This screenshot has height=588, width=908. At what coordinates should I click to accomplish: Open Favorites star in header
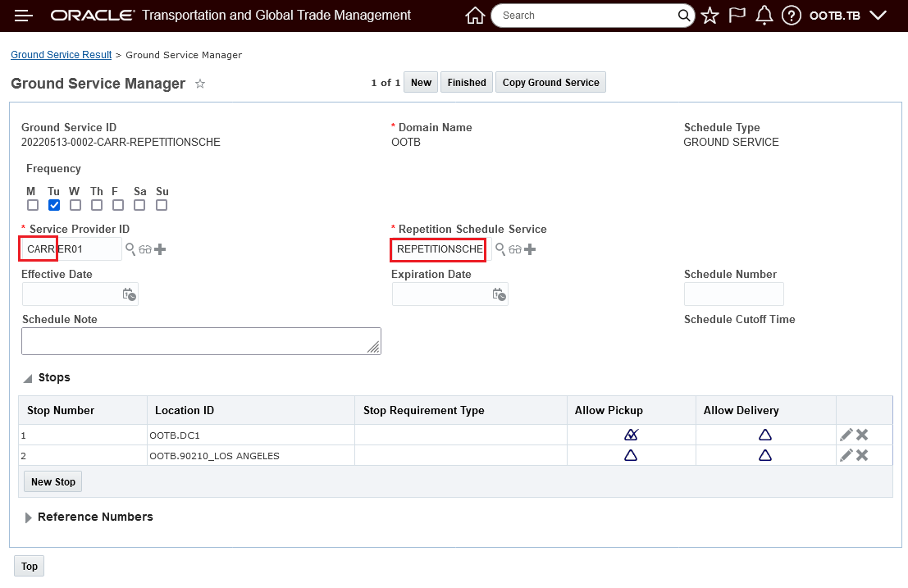(710, 16)
